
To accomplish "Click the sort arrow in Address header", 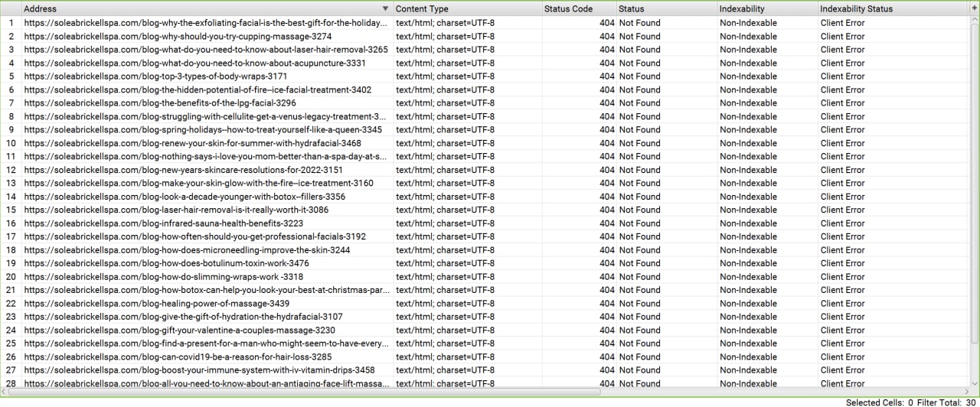I will coord(385,9).
